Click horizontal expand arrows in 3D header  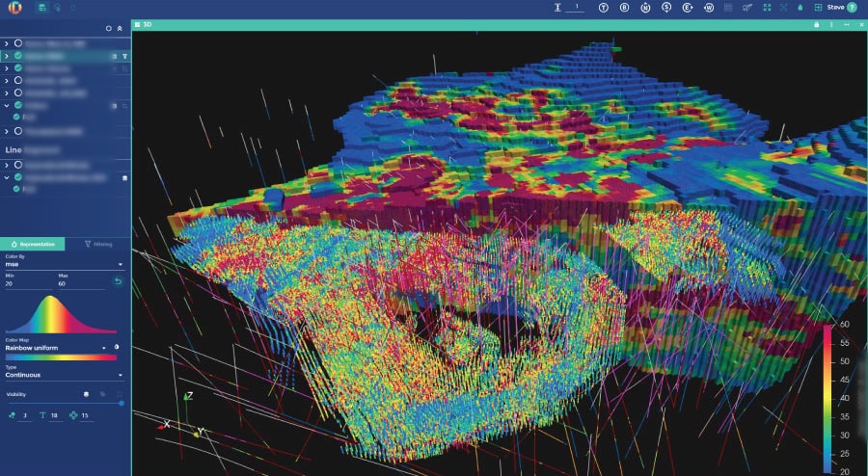(x=847, y=25)
